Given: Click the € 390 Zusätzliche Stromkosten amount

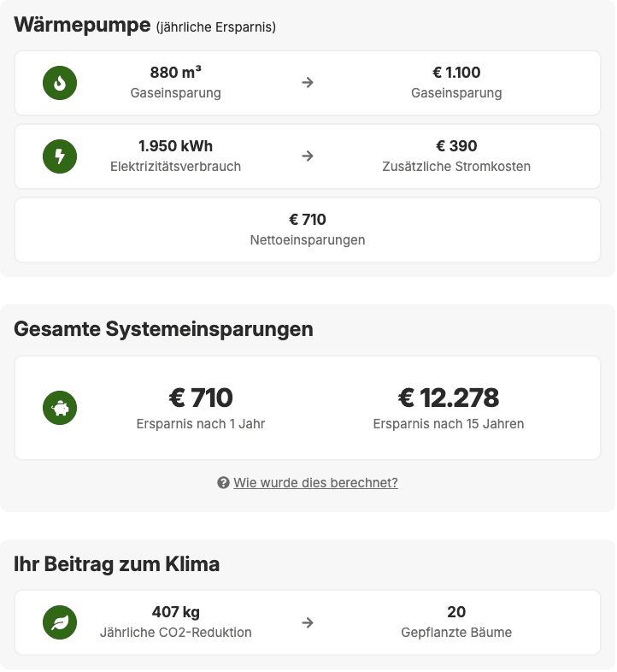Looking at the screenshot, I should 456,147.
